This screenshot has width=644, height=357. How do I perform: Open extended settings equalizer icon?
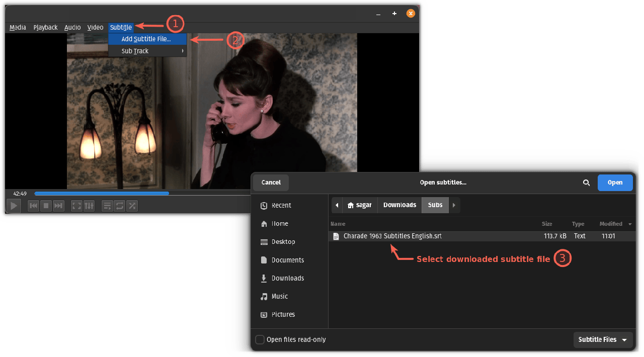coord(89,206)
